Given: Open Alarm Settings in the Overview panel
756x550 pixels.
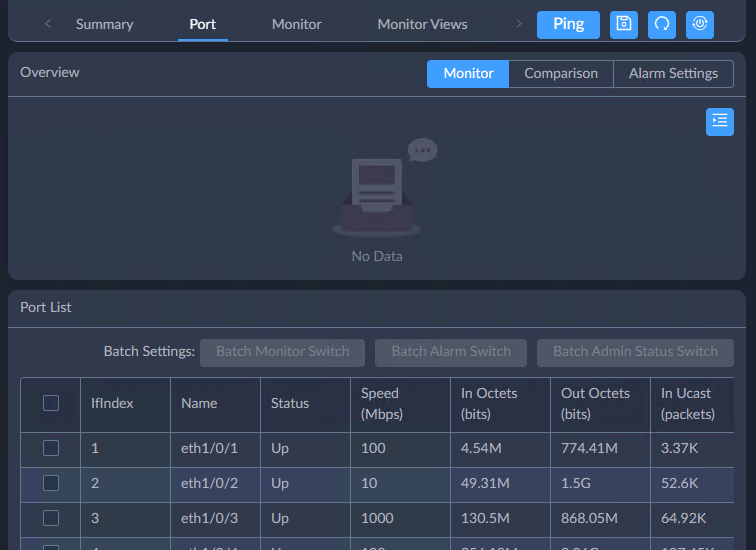Looking at the screenshot, I should pyautogui.click(x=673, y=74).
